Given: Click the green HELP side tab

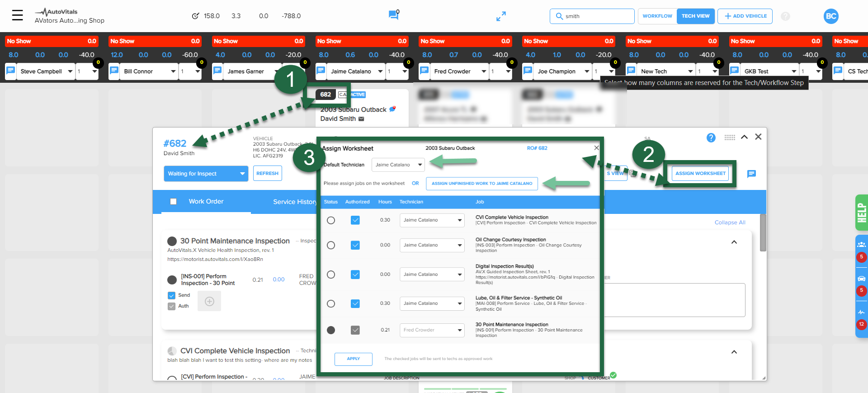Looking at the screenshot, I should [861, 213].
